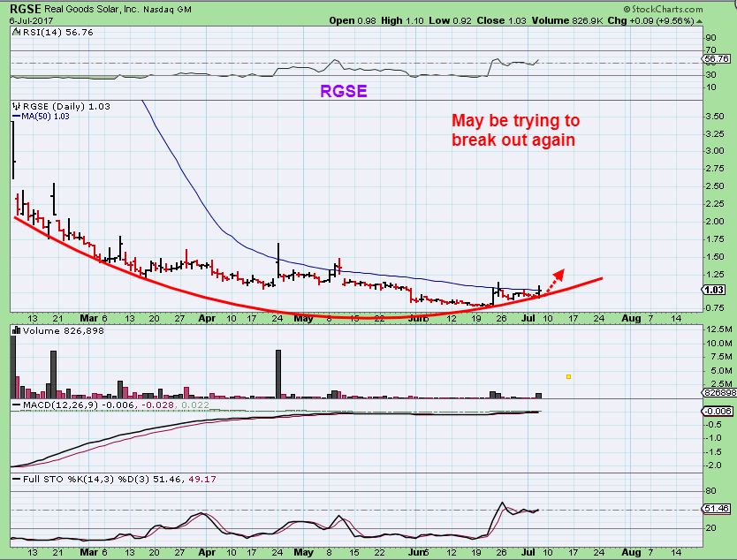Click the Chg +0.09 (+9.56%) value
The width and height of the screenshot is (737, 560).
click(x=650, y=20)
